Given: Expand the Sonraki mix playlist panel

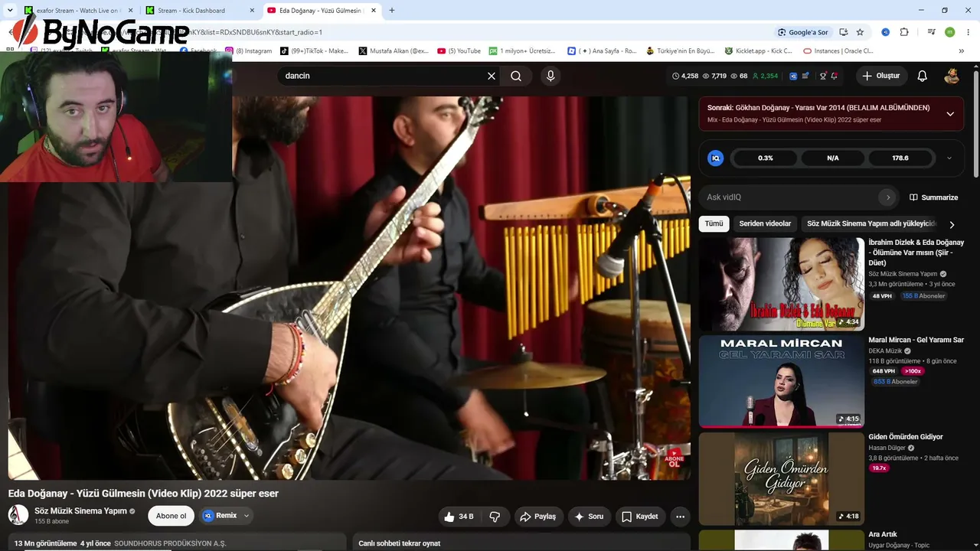Looking at the screenshot, I should pos(950,113).
